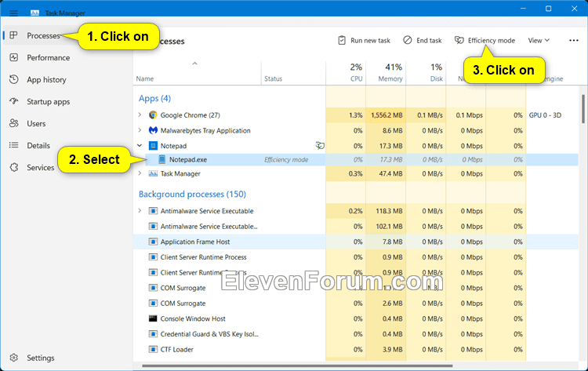Expand first Antimalware Service Executable group

[x=140, y=211]
